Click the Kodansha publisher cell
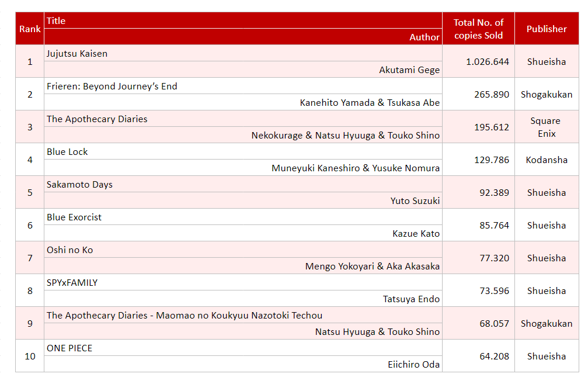This screenshot has height=384, width=588. click(547, 160)
